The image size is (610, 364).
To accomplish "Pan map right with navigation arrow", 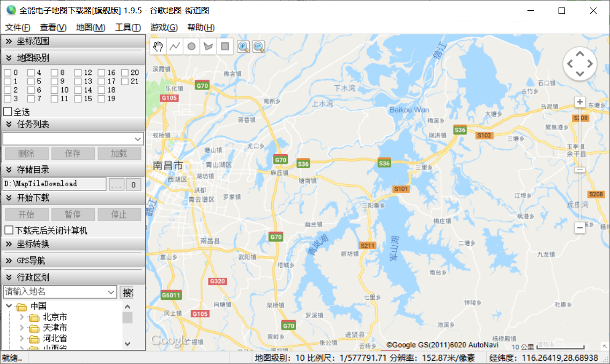I will point(590,64).
